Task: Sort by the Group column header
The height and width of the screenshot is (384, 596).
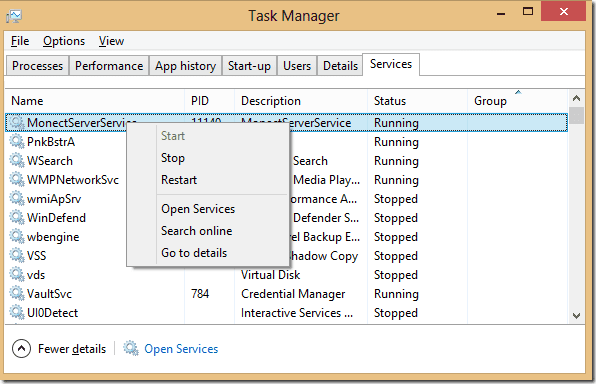Action: click(517, 101)
